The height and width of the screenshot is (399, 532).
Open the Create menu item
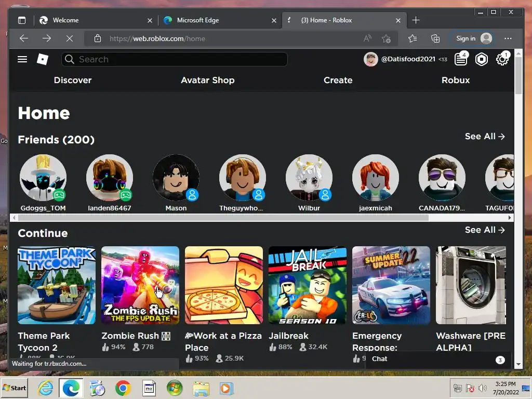pyautogui.click(x=338, y=80)
